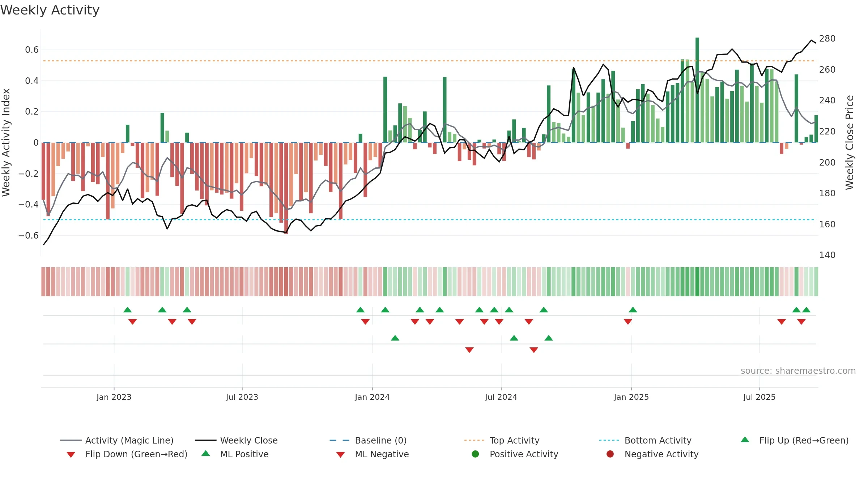Click the last Flip Up marker on the right
The width and height of the screenshot is (868, 488).
click(807, 310)
